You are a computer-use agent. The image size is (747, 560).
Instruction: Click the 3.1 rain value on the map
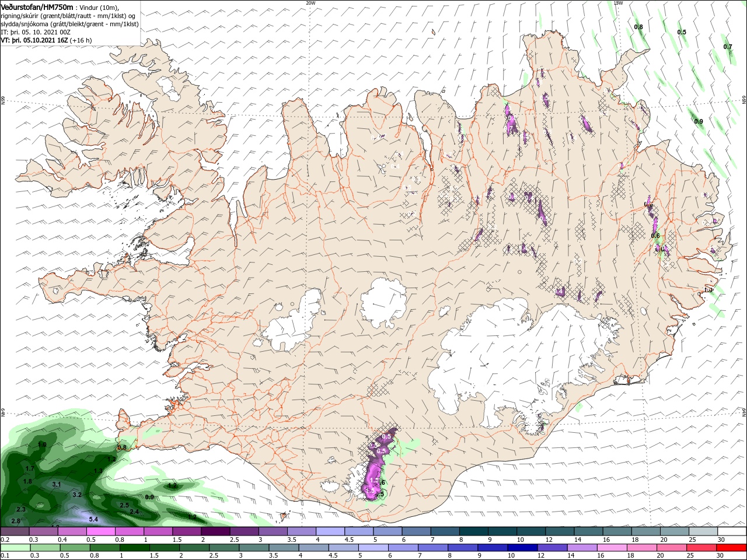tap(57, 484)
